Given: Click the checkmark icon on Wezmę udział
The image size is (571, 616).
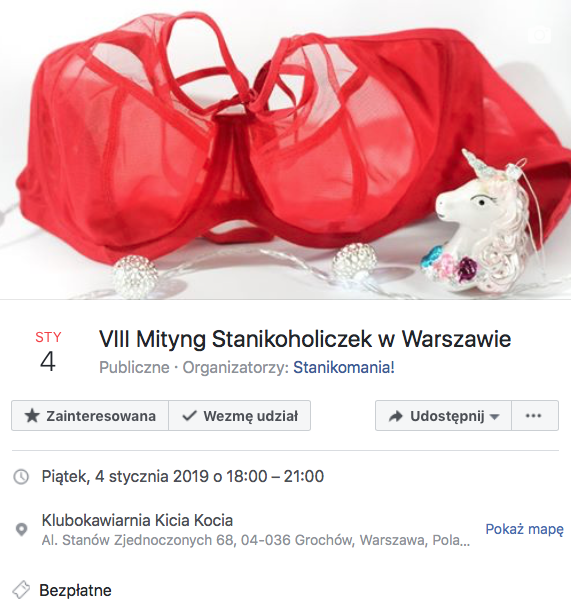Looking at the screenshot, I should pyautogui.click(x=189, y=416).
